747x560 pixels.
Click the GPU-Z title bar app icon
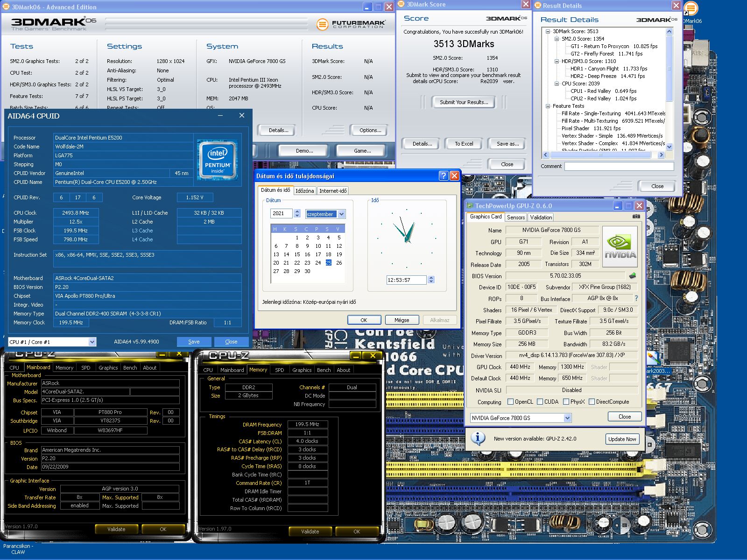[470, 206]
